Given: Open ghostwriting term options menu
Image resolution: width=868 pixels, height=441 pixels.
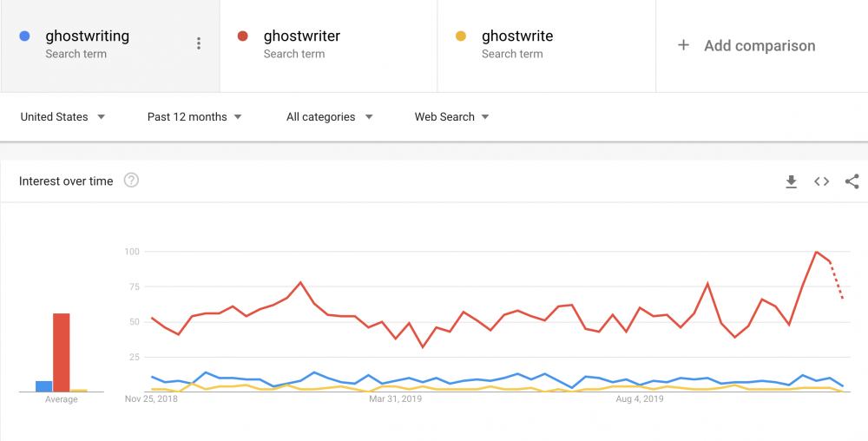Looking at the screenshot, I should 199,43.
